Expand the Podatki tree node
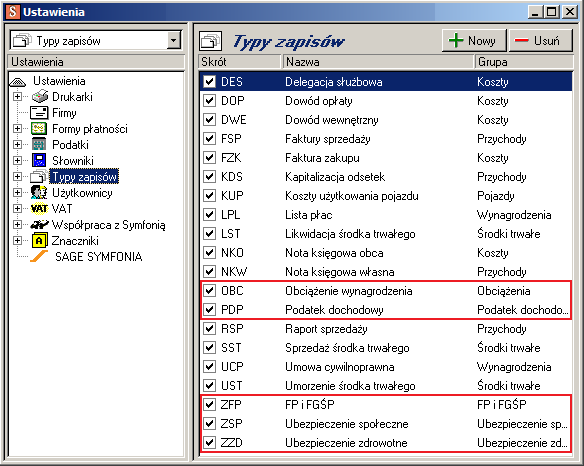 [x=17, y=145]
